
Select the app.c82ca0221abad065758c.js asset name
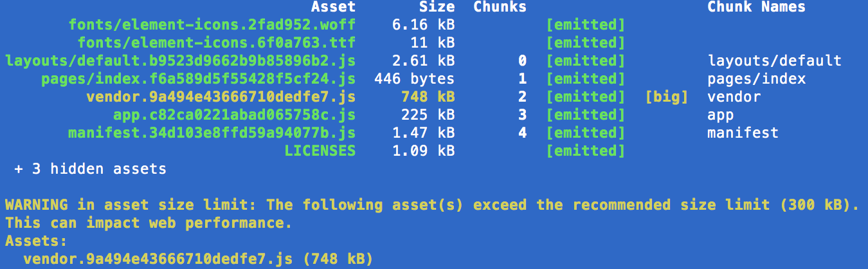click(235, 115)
